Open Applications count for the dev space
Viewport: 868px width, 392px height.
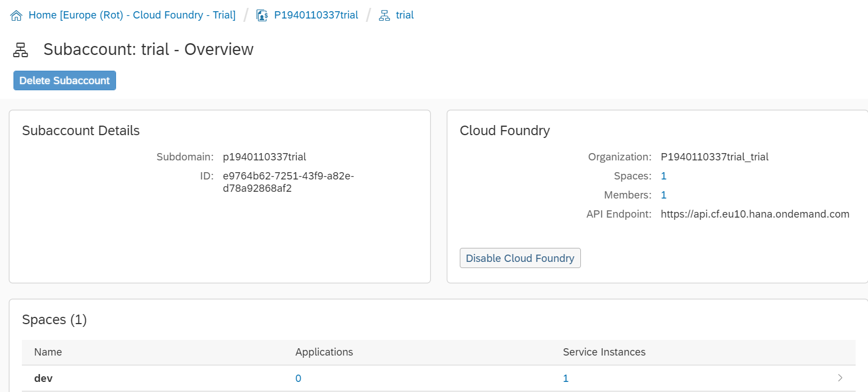point(298,378)
